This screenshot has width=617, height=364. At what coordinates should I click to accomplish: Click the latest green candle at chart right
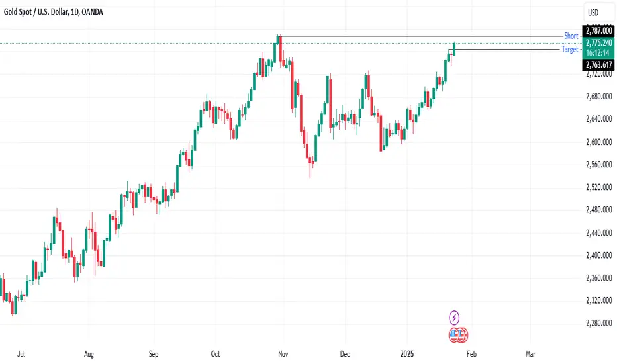455,49
